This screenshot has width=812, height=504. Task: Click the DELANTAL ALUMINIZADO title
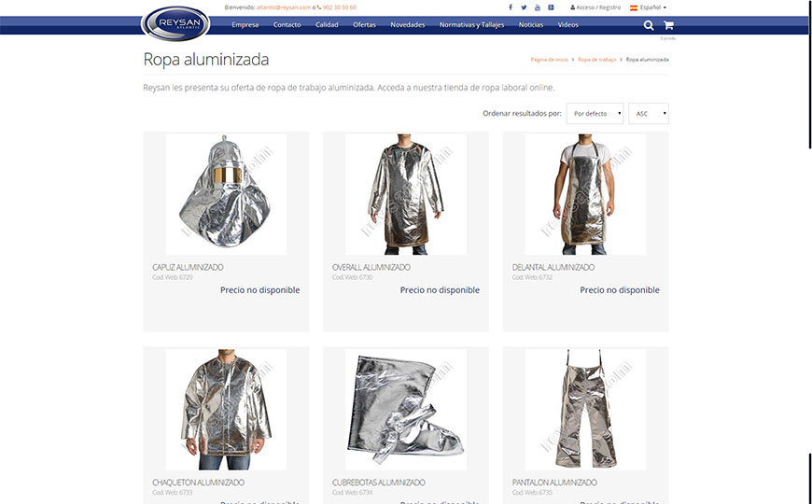click(553, 267)
